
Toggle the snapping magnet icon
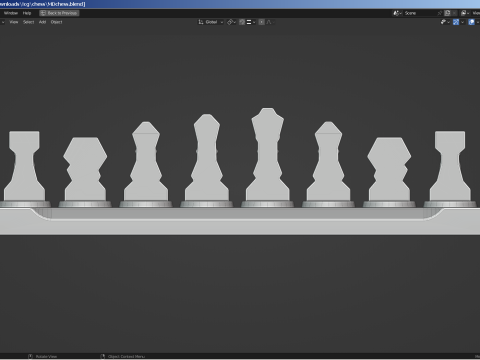[242, 22]
